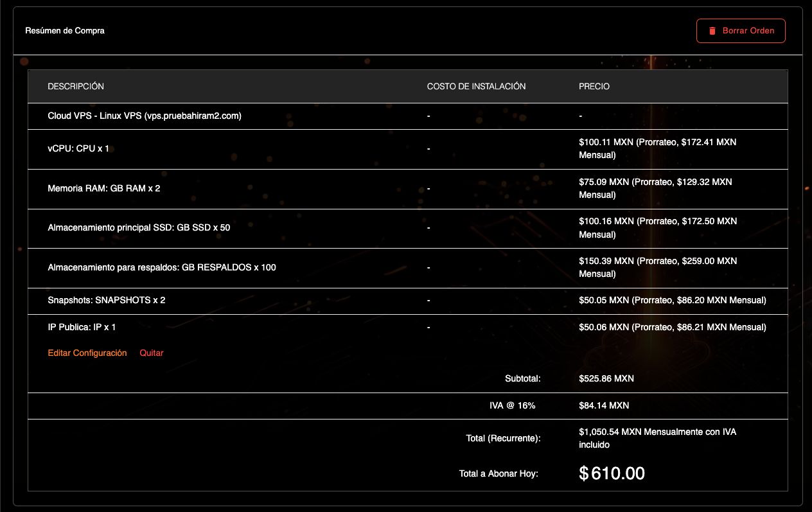Click the $610.00 total due today
This screenshot has height=512, width=812.
point(612,474)
